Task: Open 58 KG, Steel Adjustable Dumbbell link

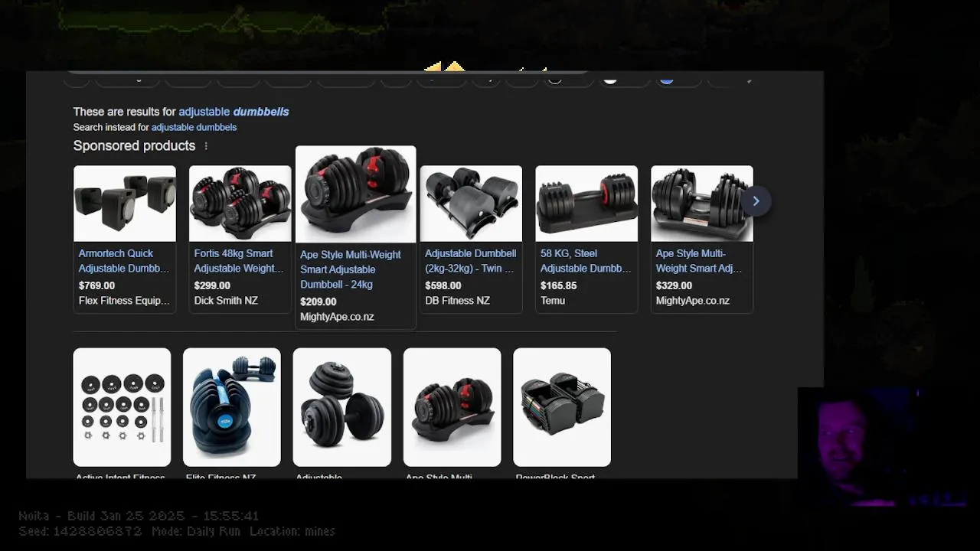Action: pos(586,261)
